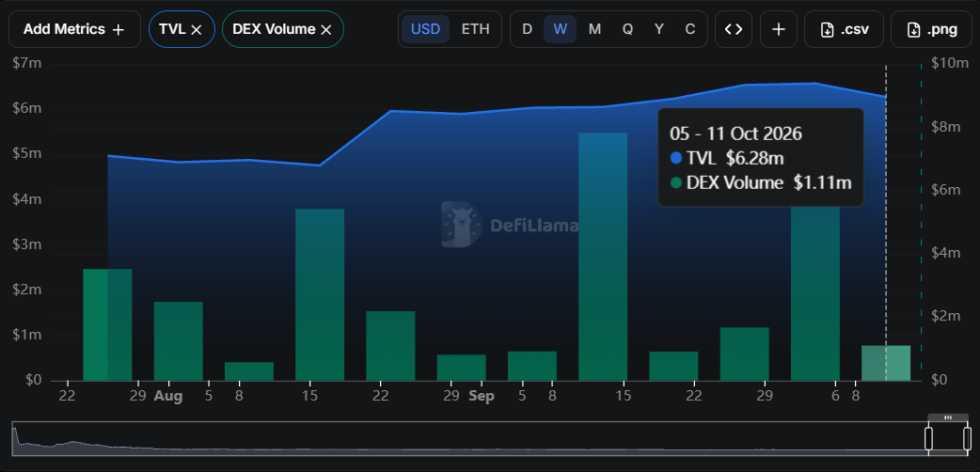Select the yearly (Y) interval
980x472 pixels.
click(x=658, y=29)
